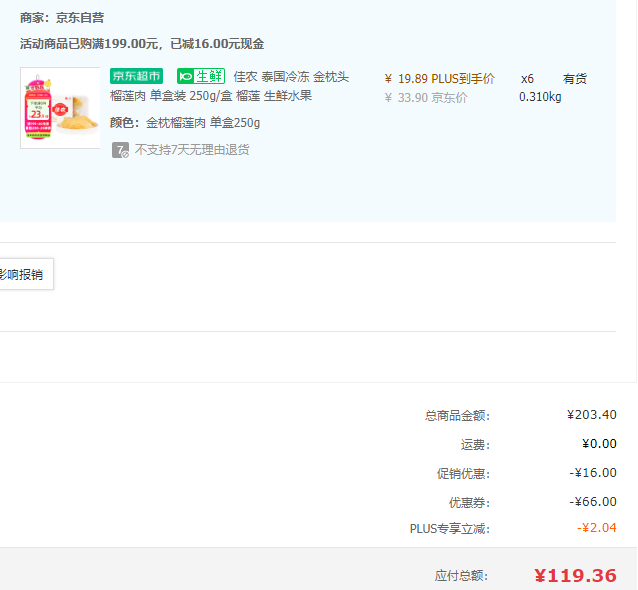The height and width of the screenshot is (590, 638).
Task: Click the weight 0.310kg value
Action: (x=540, y=97)
